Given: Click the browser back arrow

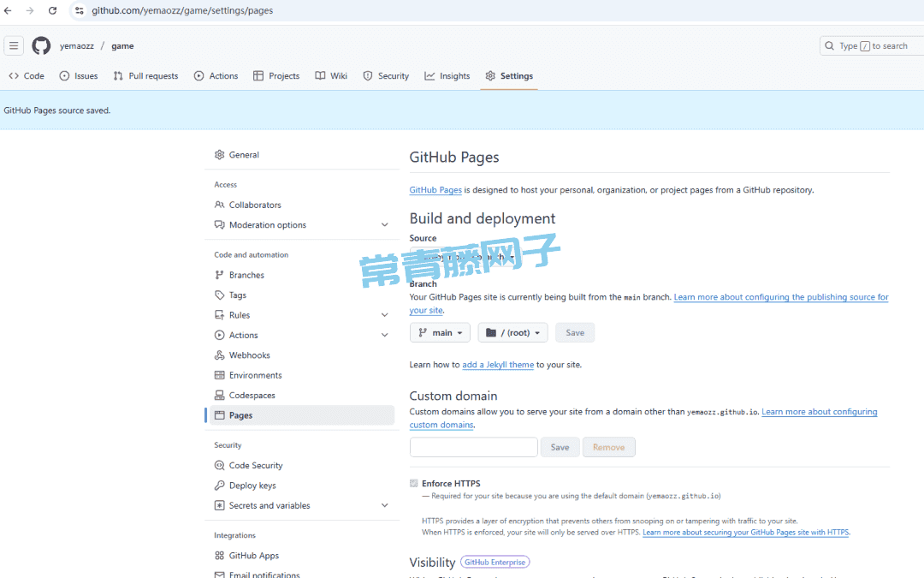Looking at the screenshot, I should (x=8, y=10).
